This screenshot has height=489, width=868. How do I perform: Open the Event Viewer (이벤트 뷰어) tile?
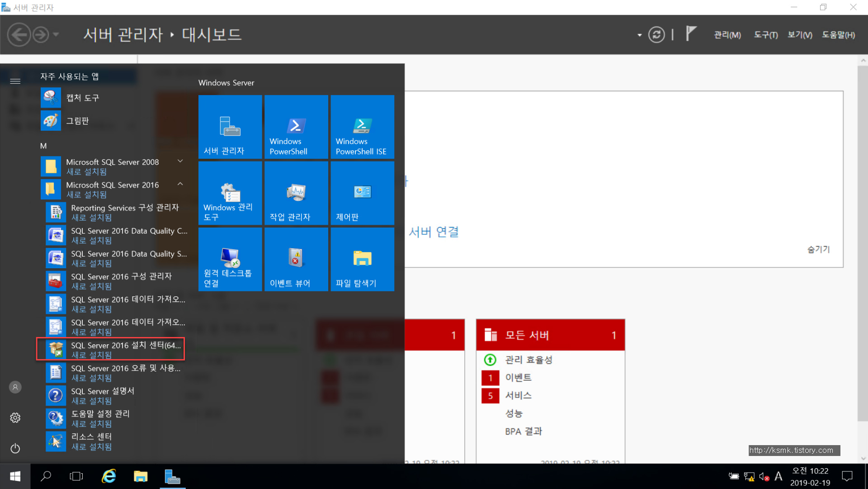click(296, 259)
